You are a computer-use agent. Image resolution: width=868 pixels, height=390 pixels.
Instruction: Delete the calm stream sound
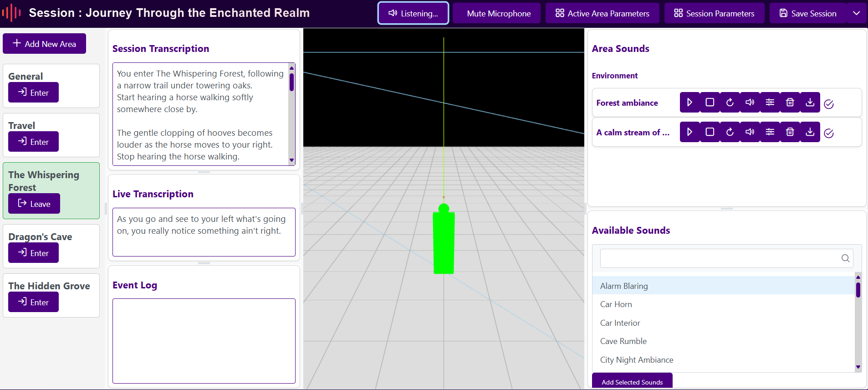790,132
